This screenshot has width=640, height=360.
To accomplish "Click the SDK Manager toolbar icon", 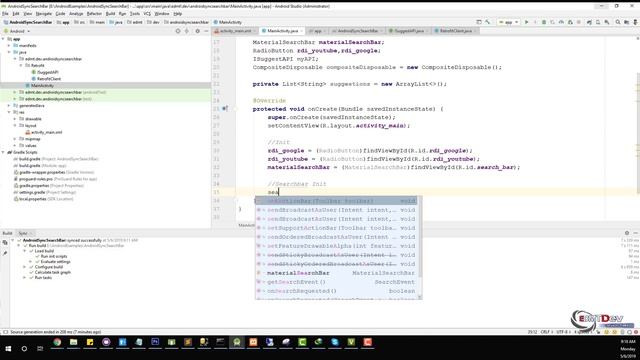I will point(607,22).
